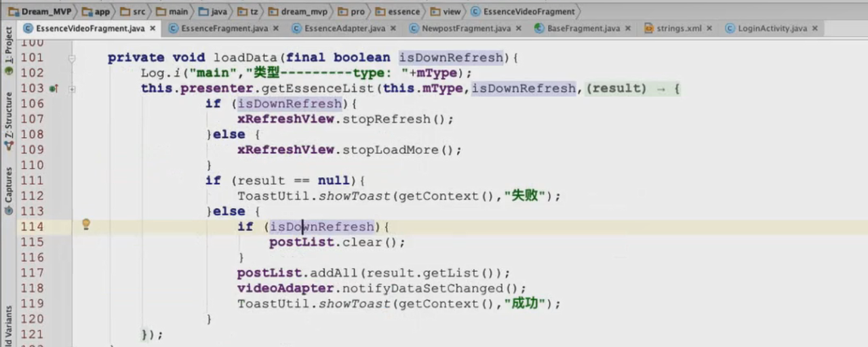Click result == null on line 111
The height and width of the screenshot is (347, 868).
(294, 180)
